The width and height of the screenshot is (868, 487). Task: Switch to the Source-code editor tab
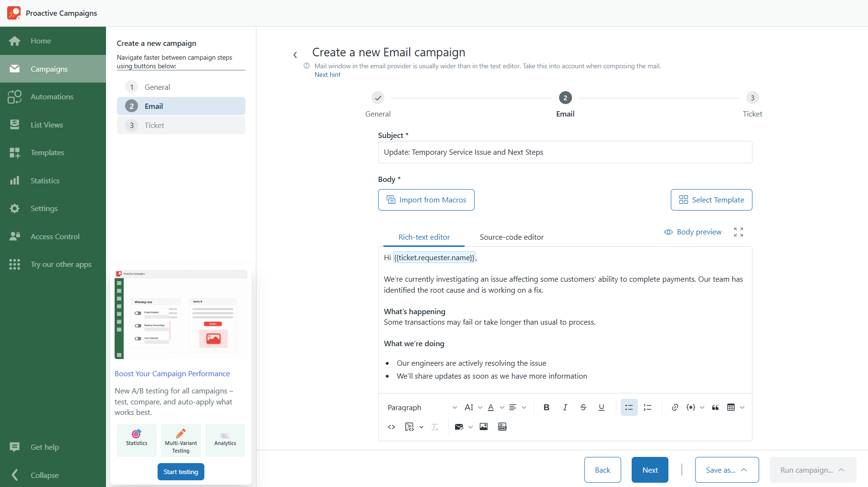coord(511,237)
